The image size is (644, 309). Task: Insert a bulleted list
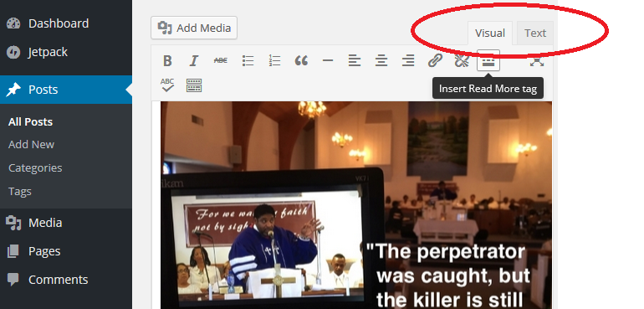(248, 61)
